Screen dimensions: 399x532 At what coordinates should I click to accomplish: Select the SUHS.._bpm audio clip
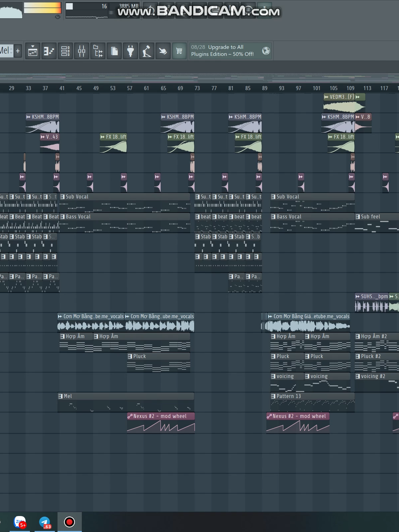tap(372, 303)
